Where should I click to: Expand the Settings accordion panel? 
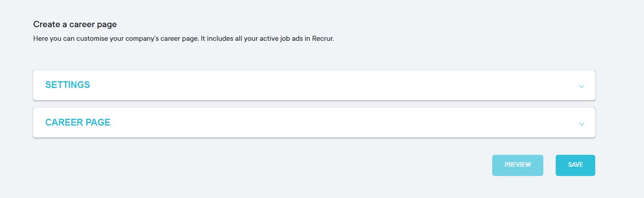[x=314, y=86]
